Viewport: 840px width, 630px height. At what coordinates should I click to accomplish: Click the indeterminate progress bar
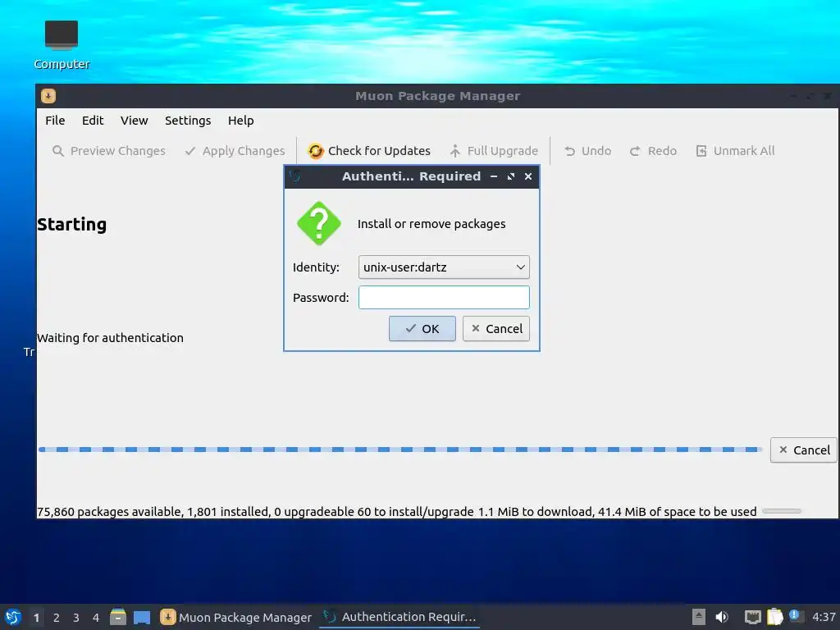(x=400, y=450)
